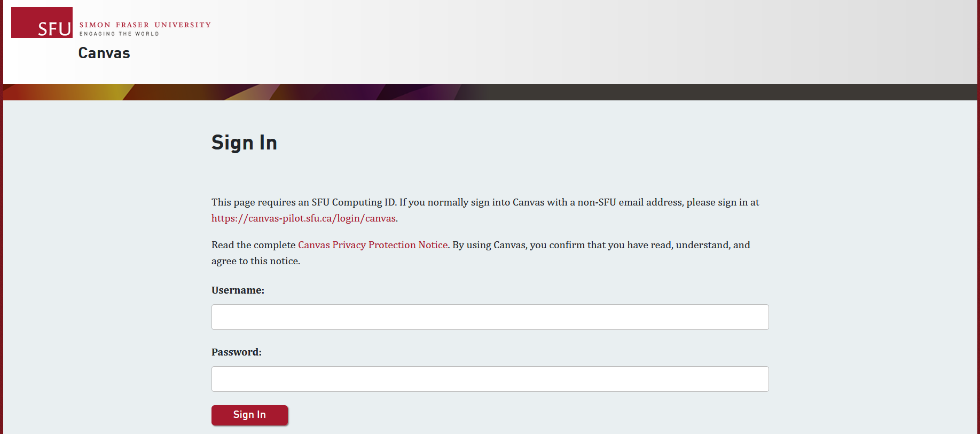Click the Password: field label
The width and height of the screenshot is (980, 434).
click(x=236, y=352)
